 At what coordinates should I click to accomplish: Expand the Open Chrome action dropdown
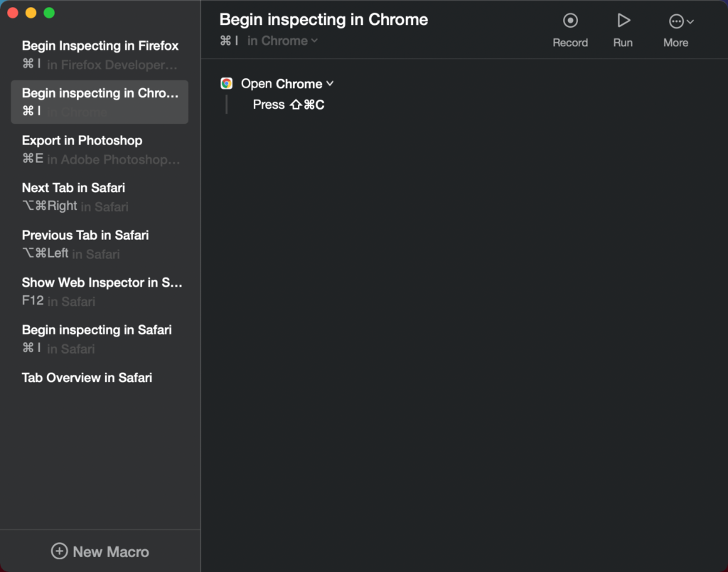(330, 84)
